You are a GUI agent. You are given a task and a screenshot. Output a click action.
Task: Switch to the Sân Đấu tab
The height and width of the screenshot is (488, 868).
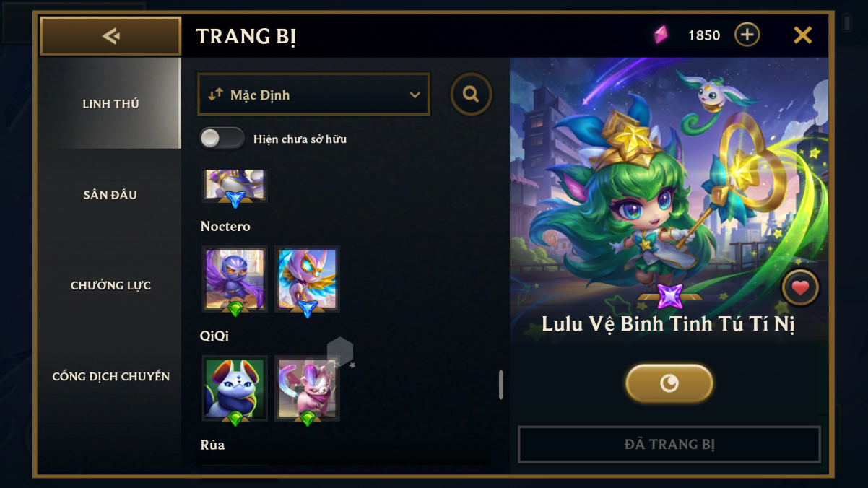click(110, 194)
